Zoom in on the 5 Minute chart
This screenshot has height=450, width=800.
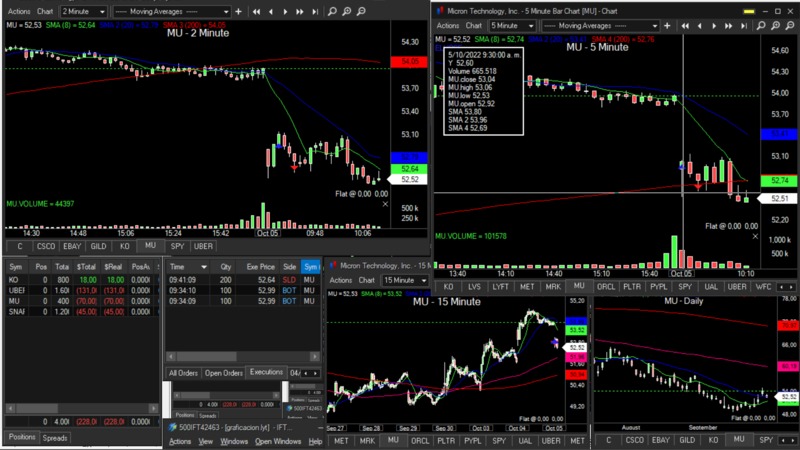pos(775,26)
